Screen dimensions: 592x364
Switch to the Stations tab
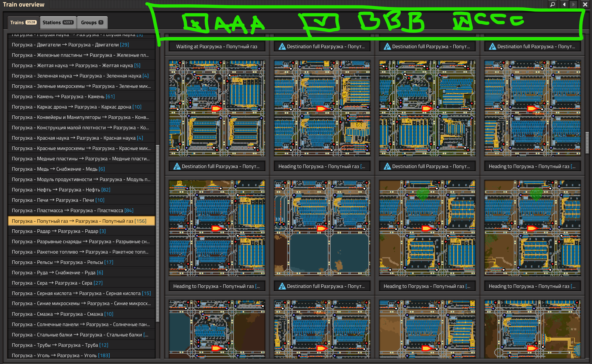coord(58,22)
